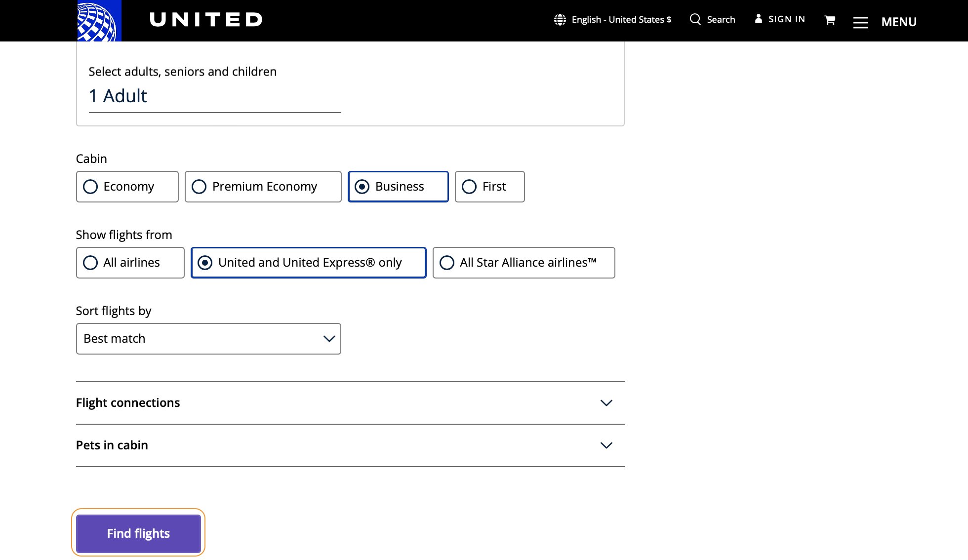The width and height of the screenshot is (968, 560).
Task: Open the 1 Adult travelers field
Action: 215,96
